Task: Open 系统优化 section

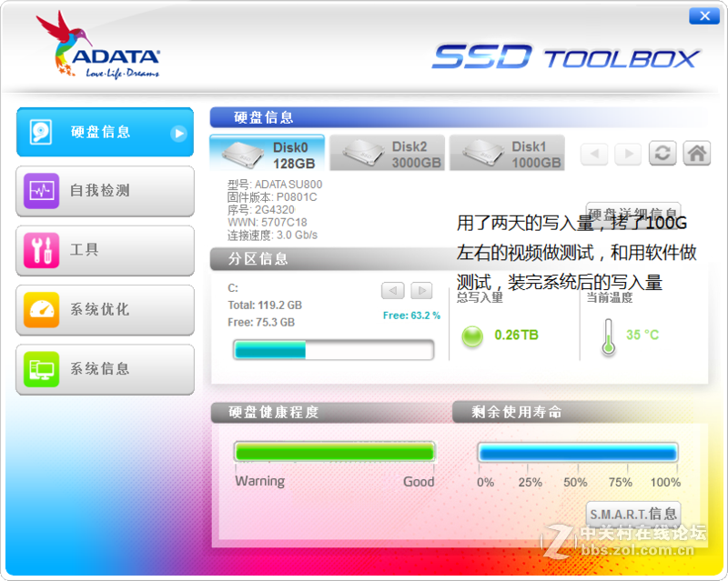Action: 105,310
